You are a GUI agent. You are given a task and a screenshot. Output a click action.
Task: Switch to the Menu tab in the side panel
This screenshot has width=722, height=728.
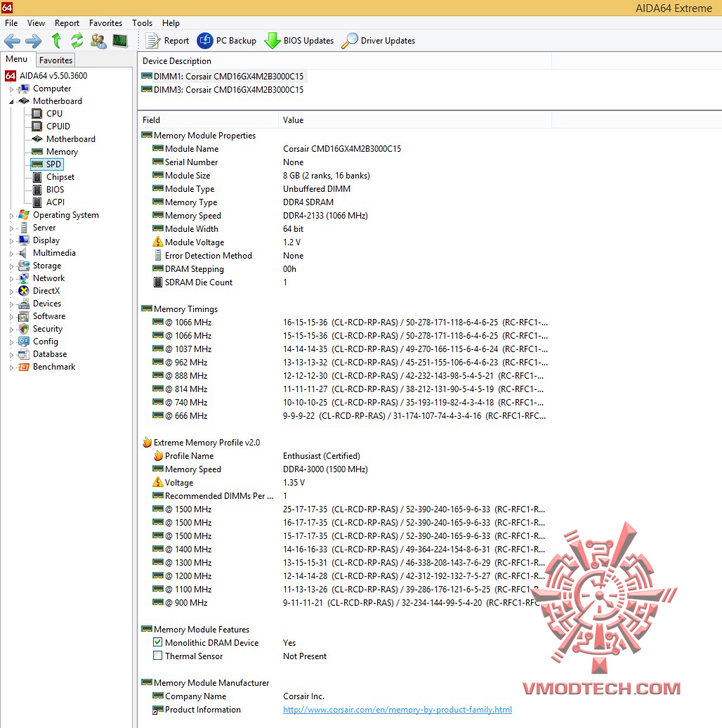coord(17,59)
